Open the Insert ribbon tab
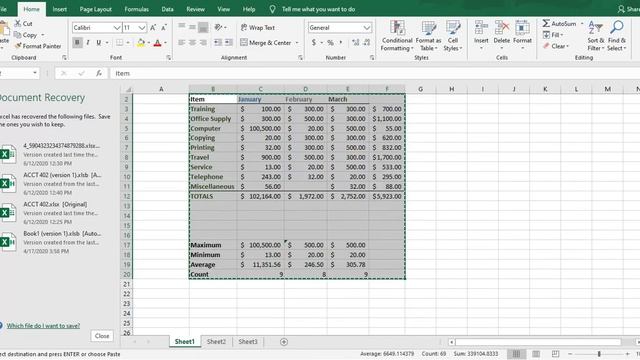This screenshot has width=640, height=360. pyautogui.click(x=60, y=9)
